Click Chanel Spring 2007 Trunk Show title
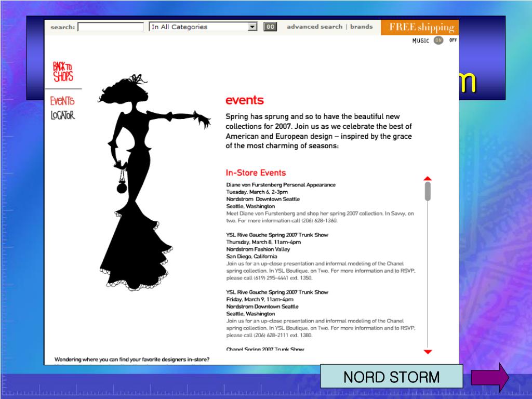532x399 pixels. click(x=265, y=349)
